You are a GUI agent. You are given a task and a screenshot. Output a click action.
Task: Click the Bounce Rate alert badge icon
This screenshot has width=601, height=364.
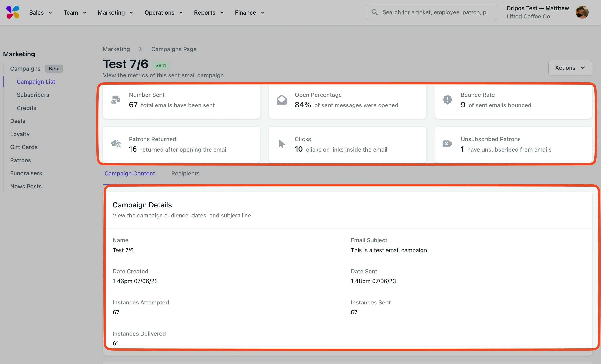click(447, 100)
